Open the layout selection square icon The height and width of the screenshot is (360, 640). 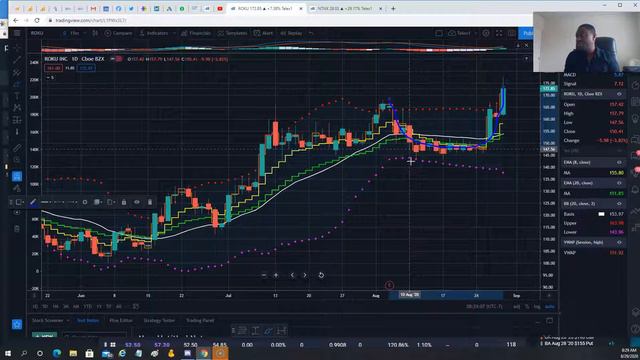click(439, 33)
